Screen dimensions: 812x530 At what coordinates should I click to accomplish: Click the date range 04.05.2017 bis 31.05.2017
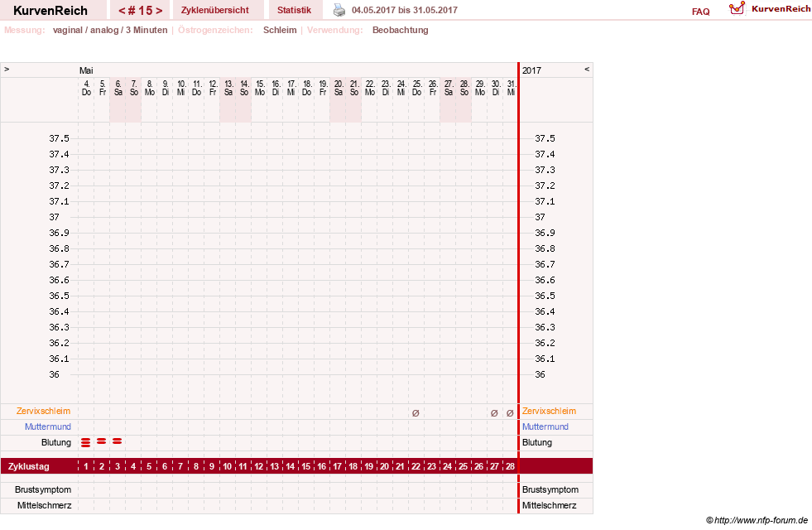point(405,10)
